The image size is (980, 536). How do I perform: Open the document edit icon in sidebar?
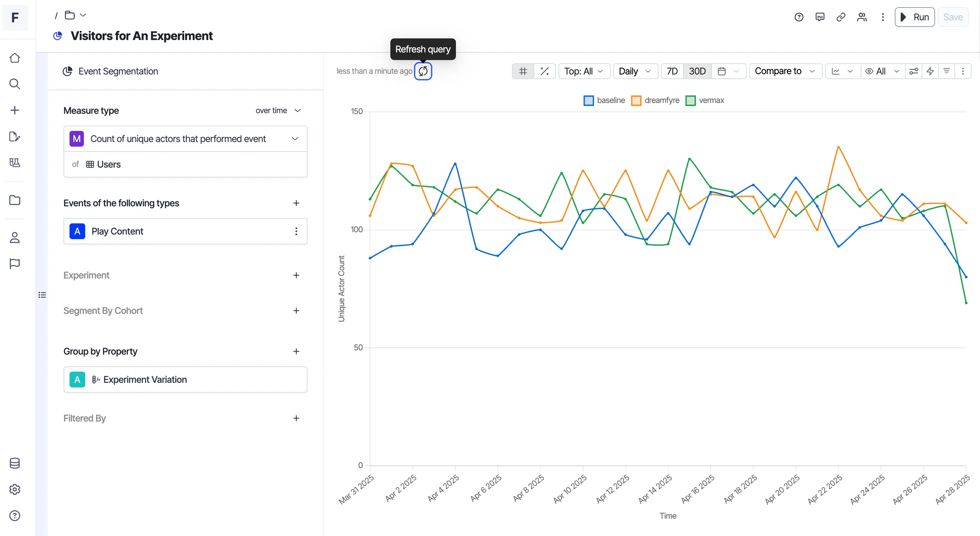[15, 136]
